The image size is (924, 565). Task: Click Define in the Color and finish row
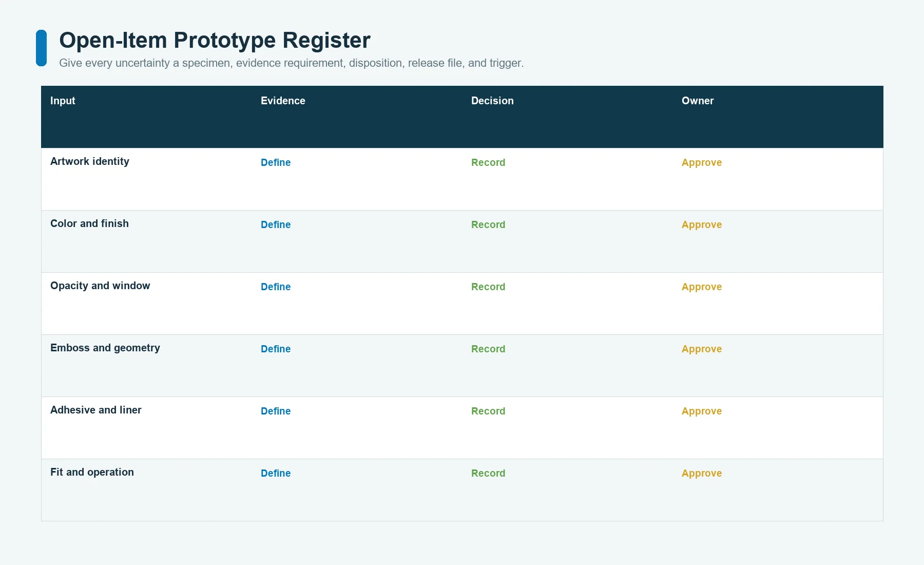(276, 224)
